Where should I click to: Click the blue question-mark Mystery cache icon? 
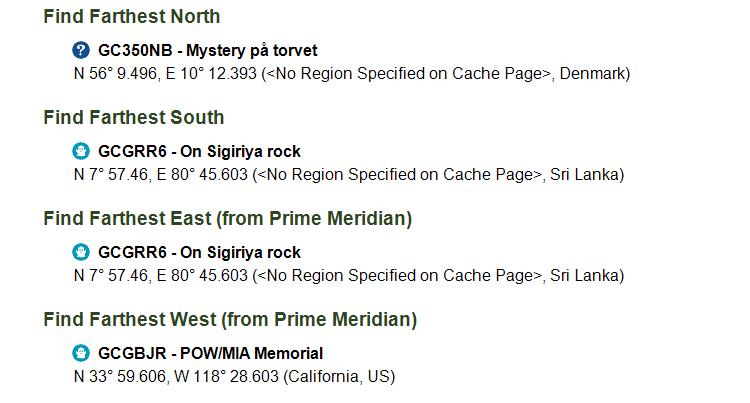click(81, 50)
